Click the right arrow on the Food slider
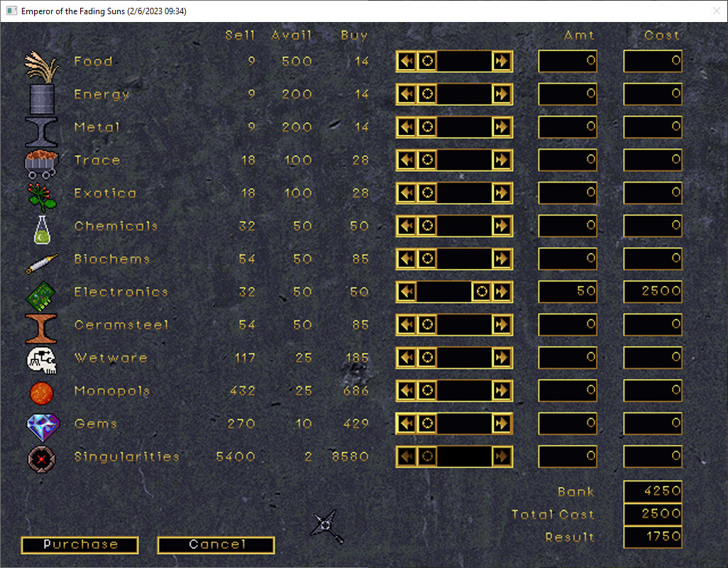This screenshot has height=568, width=728. 503,61
